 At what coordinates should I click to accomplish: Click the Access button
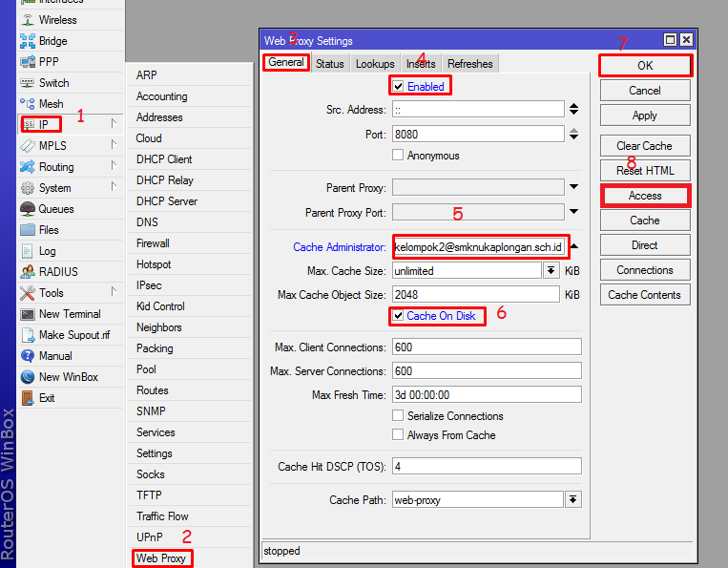645,196
